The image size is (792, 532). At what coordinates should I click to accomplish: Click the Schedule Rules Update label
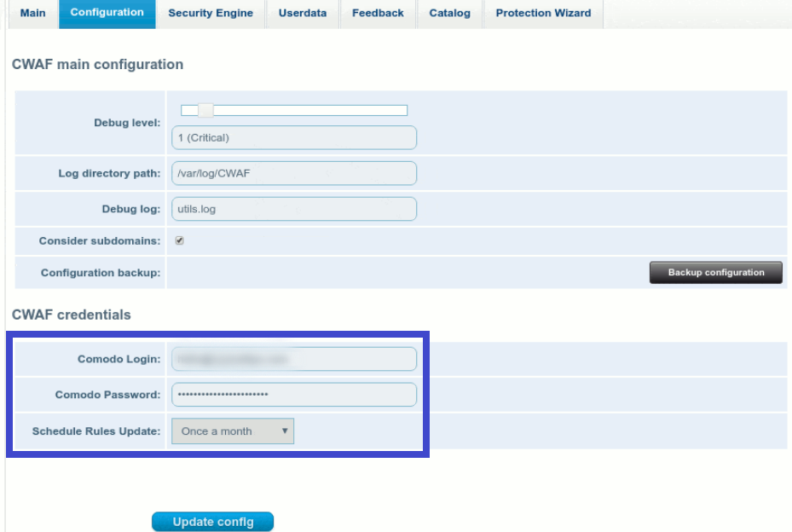(96, 431)
